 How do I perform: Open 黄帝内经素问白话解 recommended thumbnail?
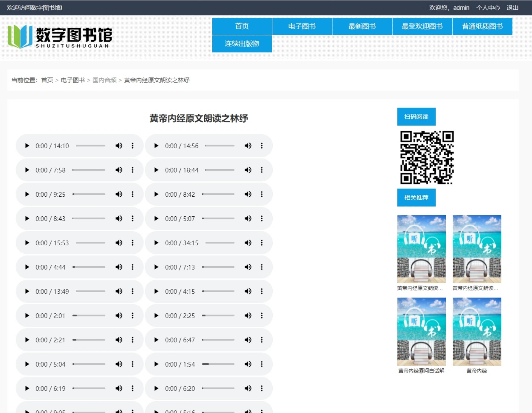(421, 332)
